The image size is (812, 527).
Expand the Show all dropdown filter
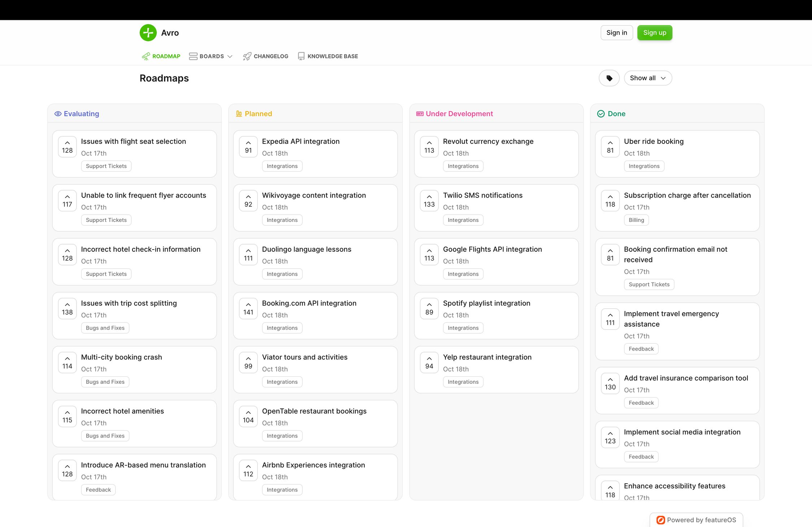(x=647, y=78)
